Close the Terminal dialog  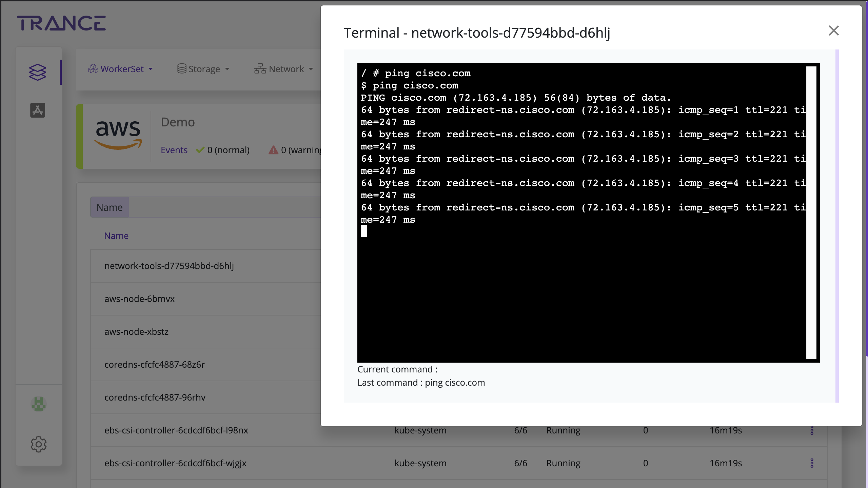tap(833, 31)
